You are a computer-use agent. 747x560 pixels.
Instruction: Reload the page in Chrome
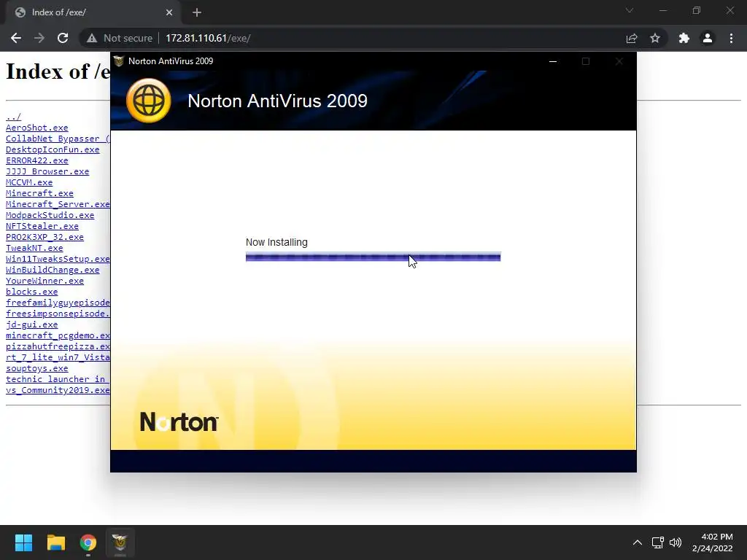(x=63, y=38)
